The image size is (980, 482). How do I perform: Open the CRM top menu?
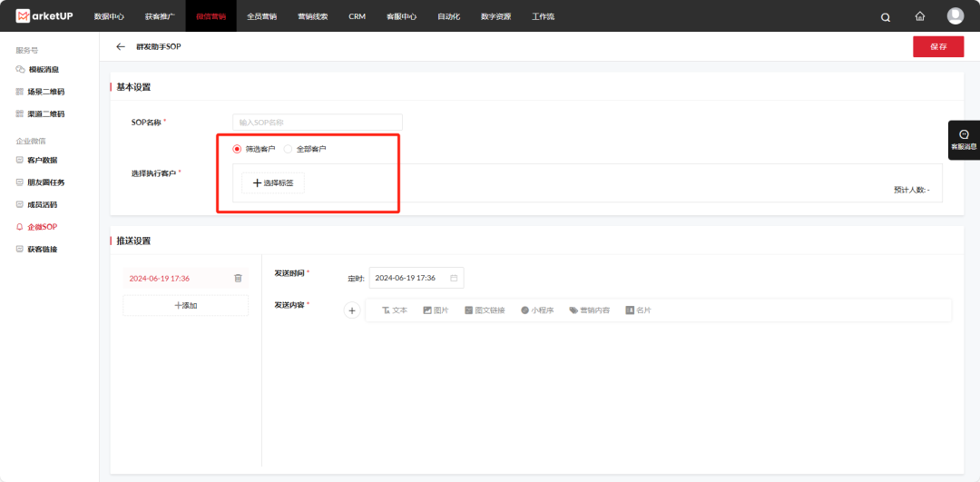pos(357,16)
